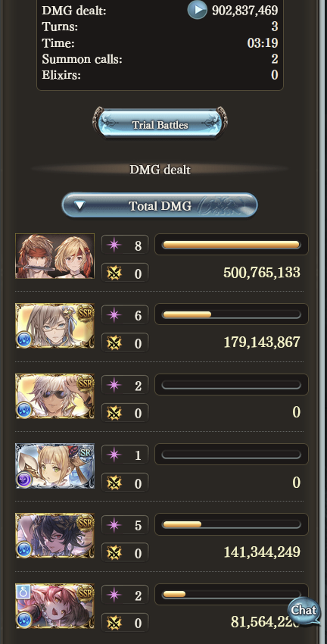This screenshot has height=644, width=327.
Task: Open the Trial Battles menu
Action: 160,124
